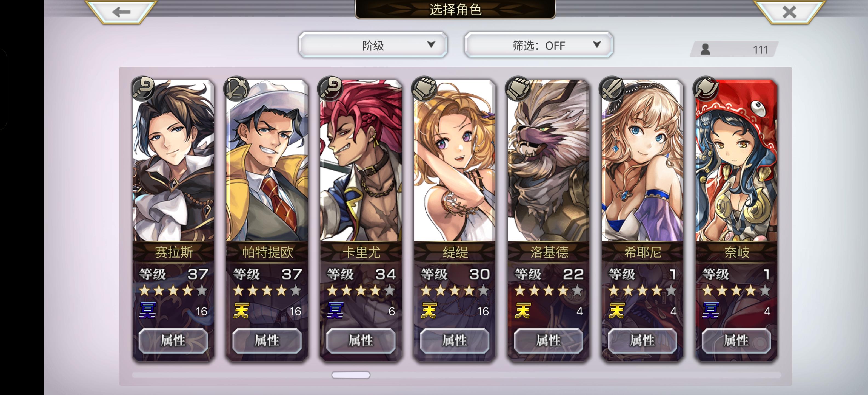Screen dimensions: 868x395
Task: Click the staff weapon icon on 卡里尤
Action: click(x=330, y=88)
